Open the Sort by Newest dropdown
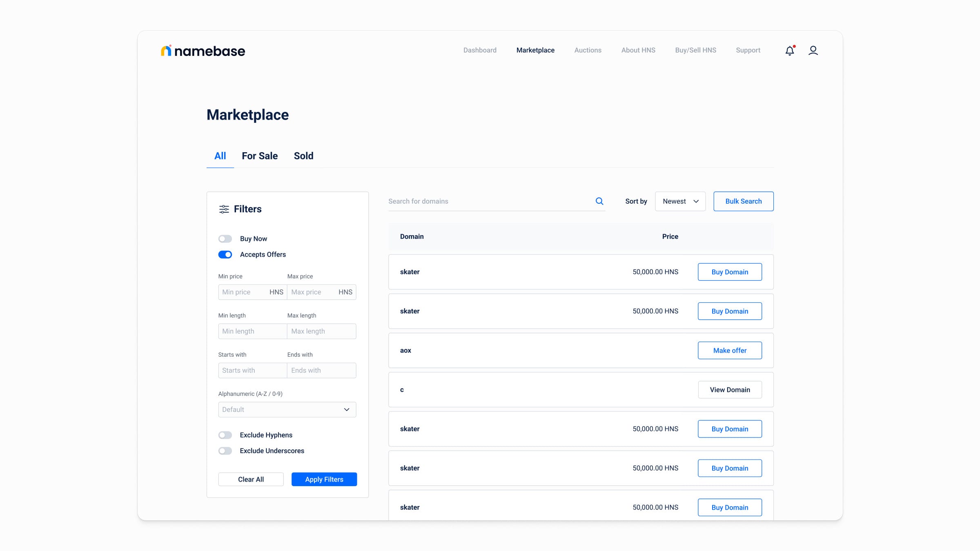The width and height of the screenshot is (980, 551). click(680, 201)
